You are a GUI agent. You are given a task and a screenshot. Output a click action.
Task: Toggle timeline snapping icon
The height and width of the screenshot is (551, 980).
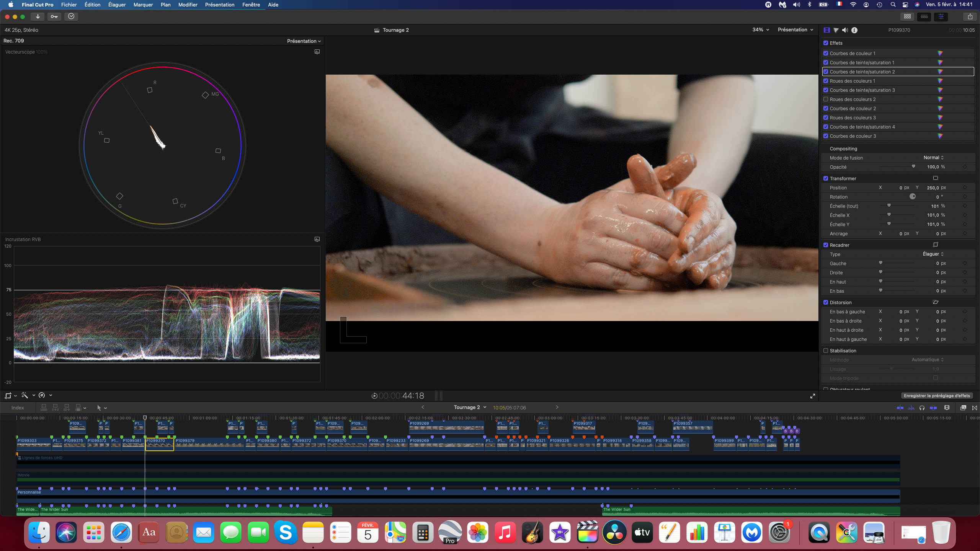tap(933, 408)
